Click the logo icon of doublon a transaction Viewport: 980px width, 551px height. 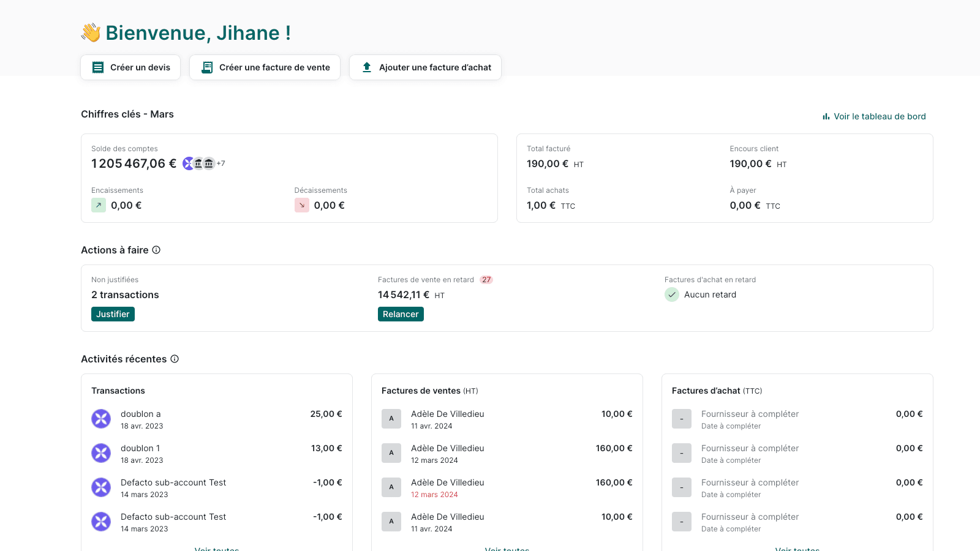(101, 419)
